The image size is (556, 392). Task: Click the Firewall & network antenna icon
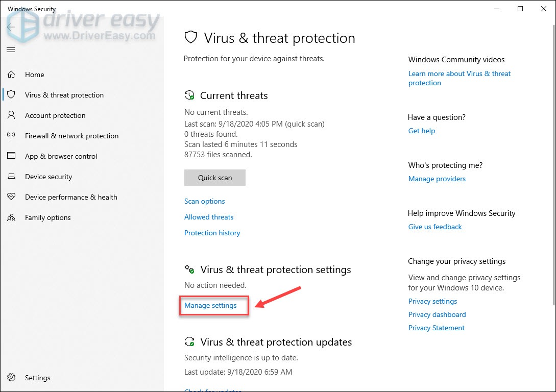click(11, 136)
